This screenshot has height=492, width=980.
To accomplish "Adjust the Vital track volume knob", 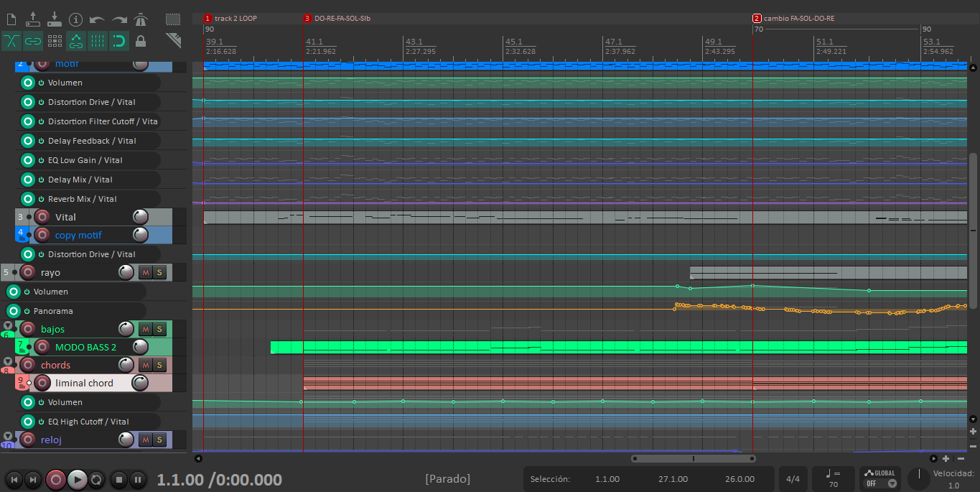I will pos(141,217).
